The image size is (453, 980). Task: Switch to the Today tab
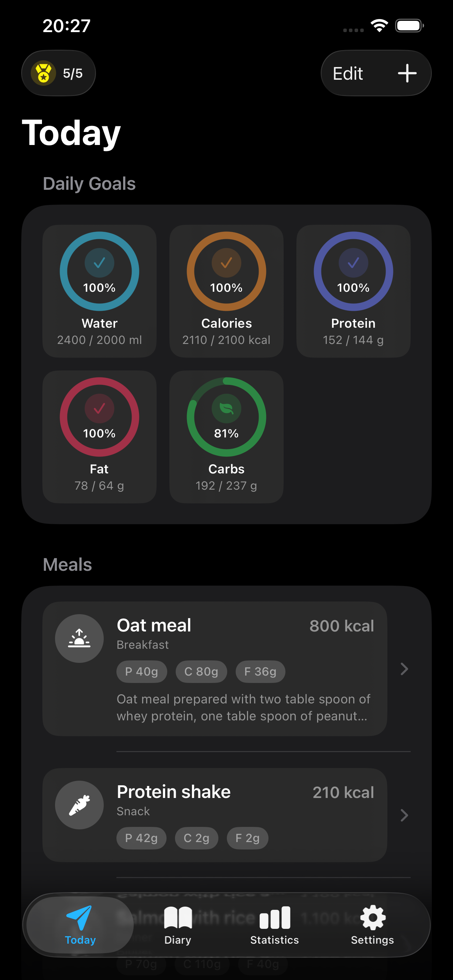pos(80,925)
